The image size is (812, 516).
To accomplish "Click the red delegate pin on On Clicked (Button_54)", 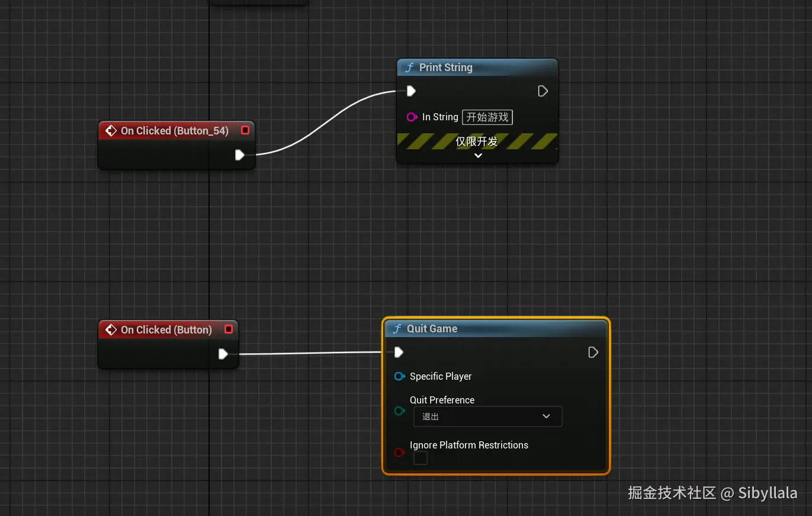I will pyautogui.click(x=245, y=130).
